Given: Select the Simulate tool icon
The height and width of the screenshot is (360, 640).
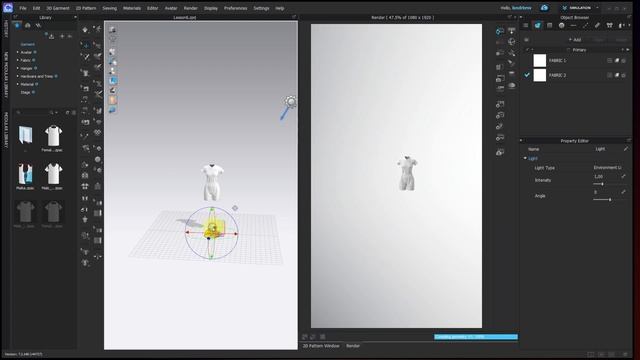Looking at the screenshot, I should coord(85,30).
